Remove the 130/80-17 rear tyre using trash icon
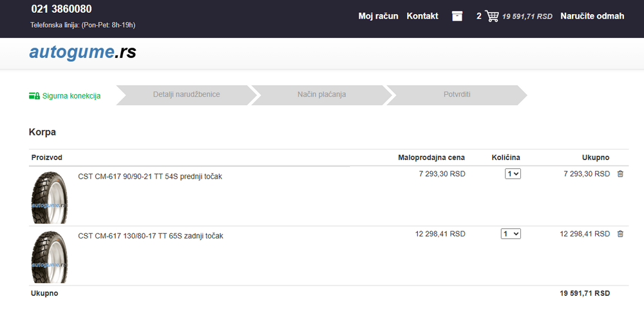 pyautogui.click(x=620, y=234)
